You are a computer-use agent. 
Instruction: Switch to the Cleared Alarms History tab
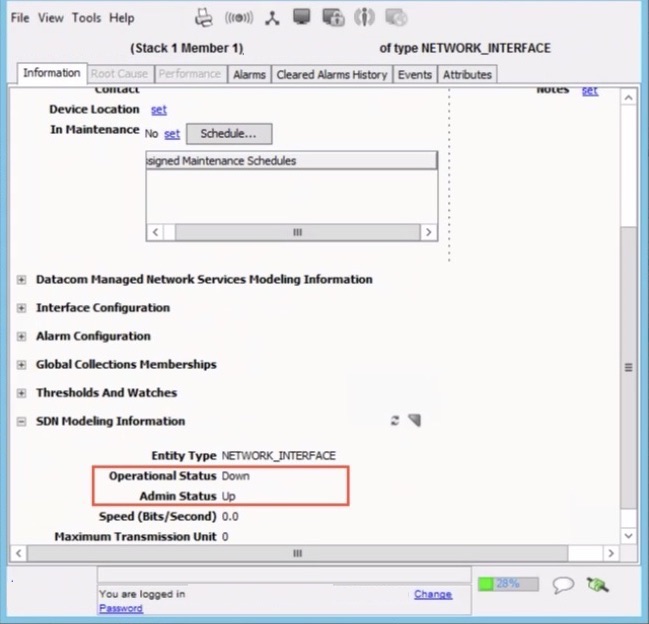(332, 74)
